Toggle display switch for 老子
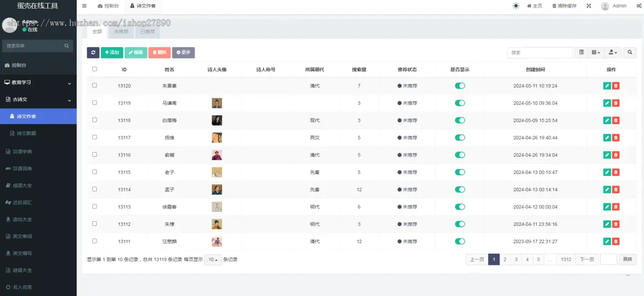 [x=460, y=172]
